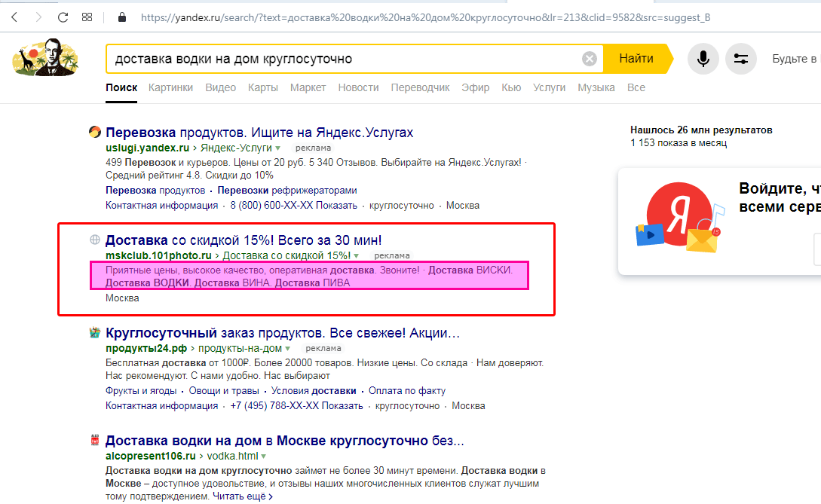Viewport: 821px width, 504px height.
Task: Switch to the Картинки tab
Action: [x=170, y=87]
